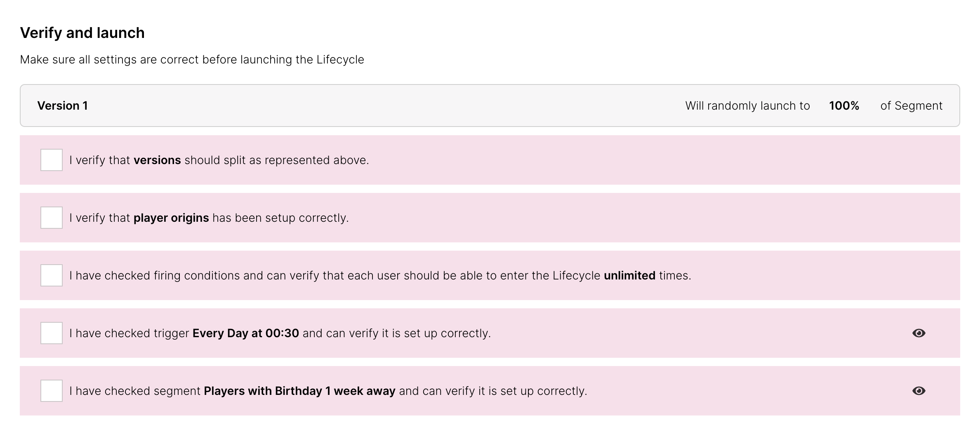
Task: Check the Players with Birthday segment checkbox
Action: (52, 391)
